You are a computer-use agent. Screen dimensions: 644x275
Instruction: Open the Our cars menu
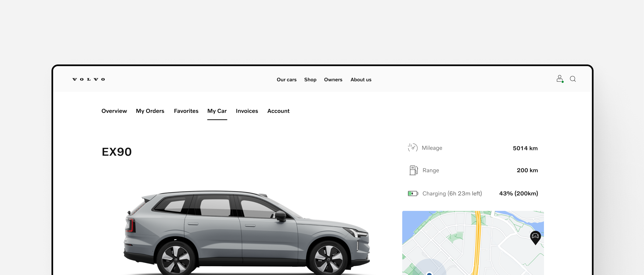tap(287, 80)
